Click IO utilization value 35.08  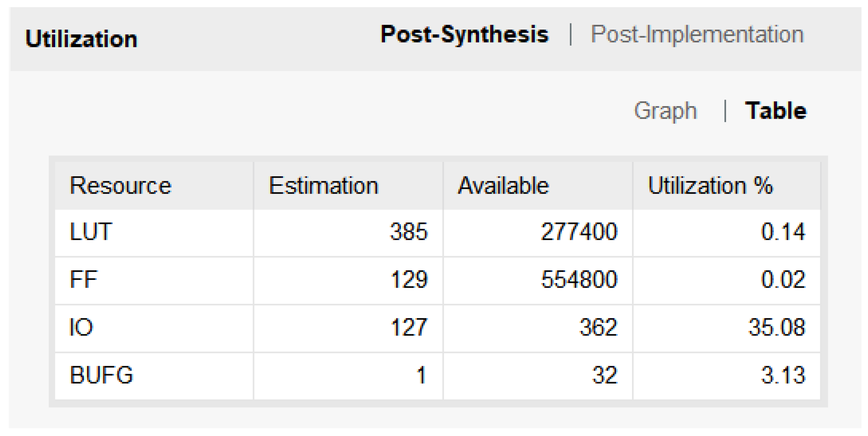pos(776,327)
